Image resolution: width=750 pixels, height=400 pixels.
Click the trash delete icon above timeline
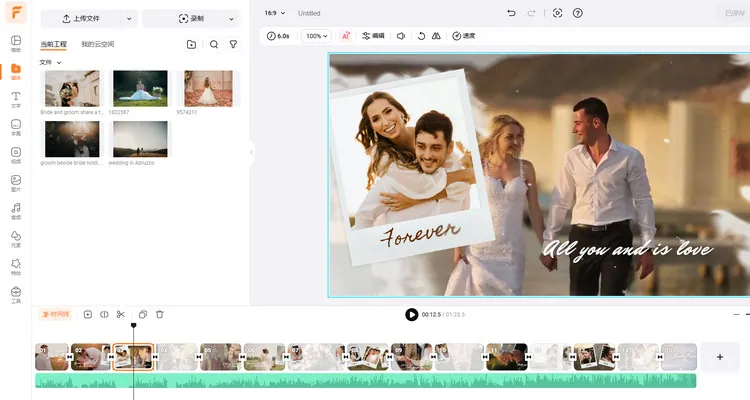click(x=160, y=314)
